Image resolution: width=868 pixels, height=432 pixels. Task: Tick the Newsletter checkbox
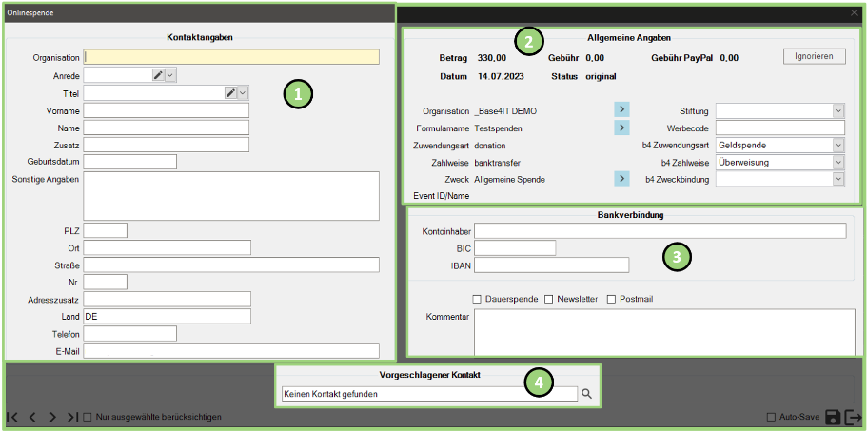pos(549,299)
